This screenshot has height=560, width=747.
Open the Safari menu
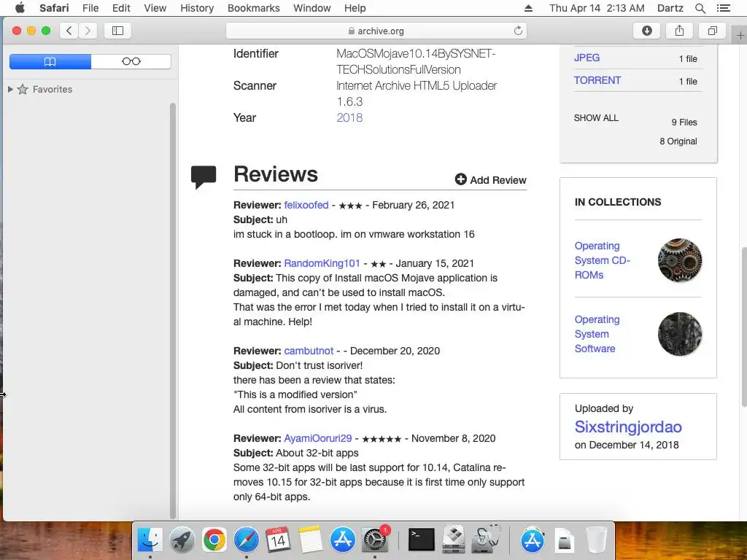[x=54, y=8]
